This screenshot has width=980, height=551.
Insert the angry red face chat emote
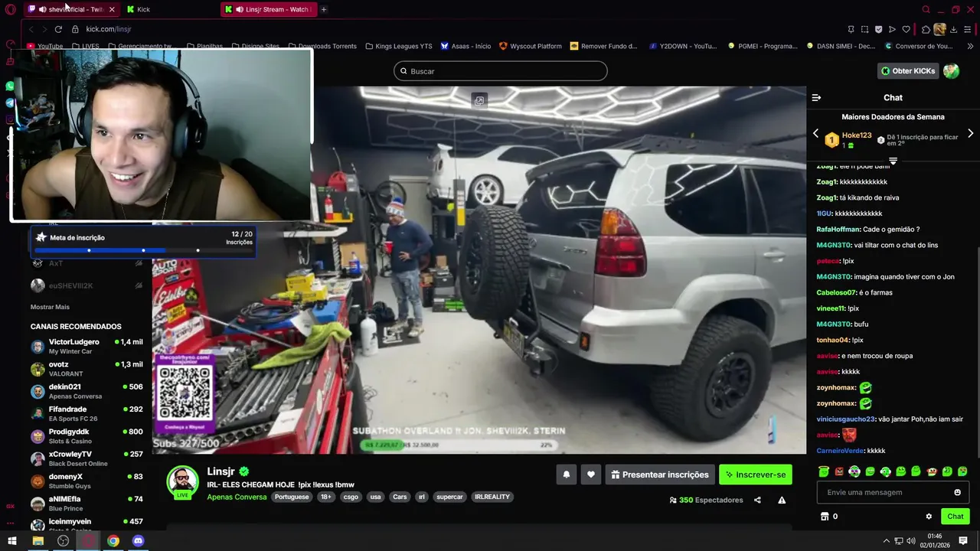[839, 471]
